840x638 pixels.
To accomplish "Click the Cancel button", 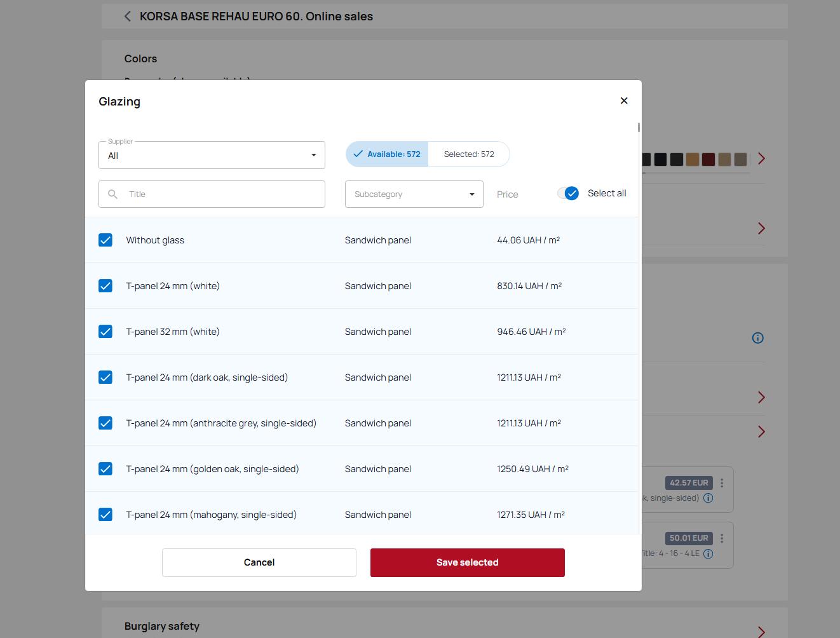I will coord(259,562).
